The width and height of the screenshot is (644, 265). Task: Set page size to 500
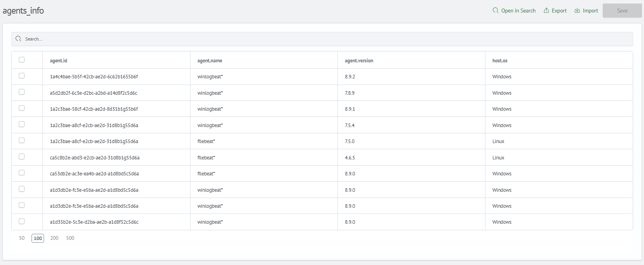[x=70, y=238]
